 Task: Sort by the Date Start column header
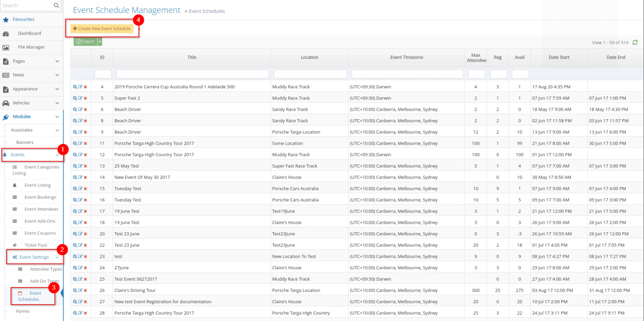(x=559, y=57)
